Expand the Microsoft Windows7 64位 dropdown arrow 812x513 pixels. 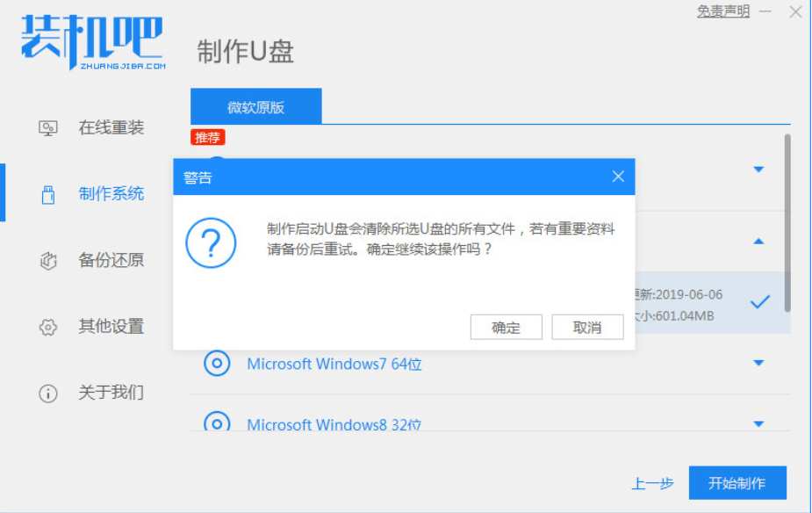pos(758,363)
